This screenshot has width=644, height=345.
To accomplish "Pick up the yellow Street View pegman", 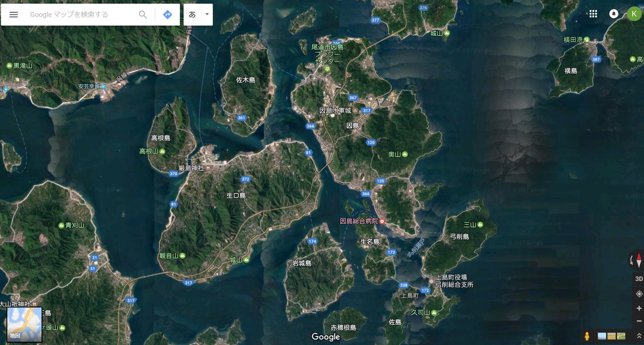I will 587,336.
